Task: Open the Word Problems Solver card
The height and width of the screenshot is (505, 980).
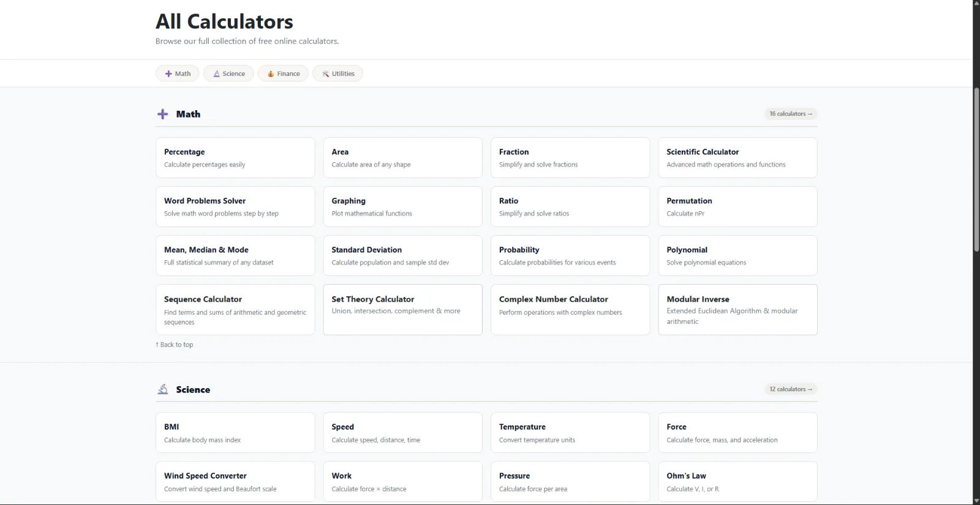Action: coord(235,207)
